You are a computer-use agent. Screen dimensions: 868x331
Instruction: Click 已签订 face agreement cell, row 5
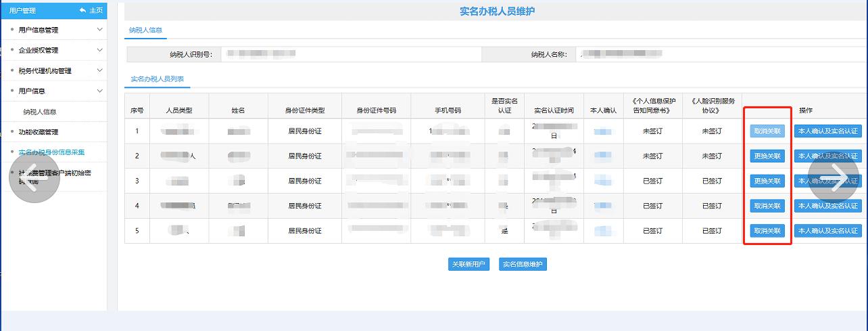tap(712, 231)
